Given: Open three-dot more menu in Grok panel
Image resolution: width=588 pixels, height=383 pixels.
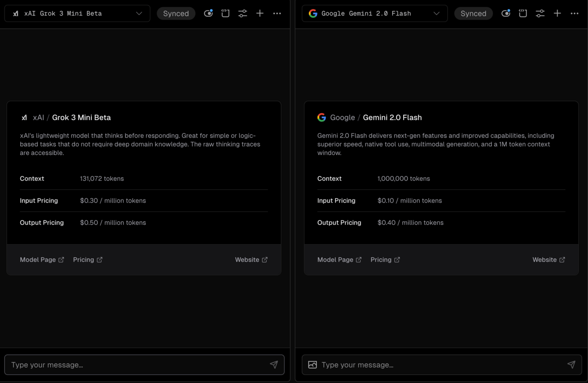Looking at the screenshot, I should click(x=277, y=14).
